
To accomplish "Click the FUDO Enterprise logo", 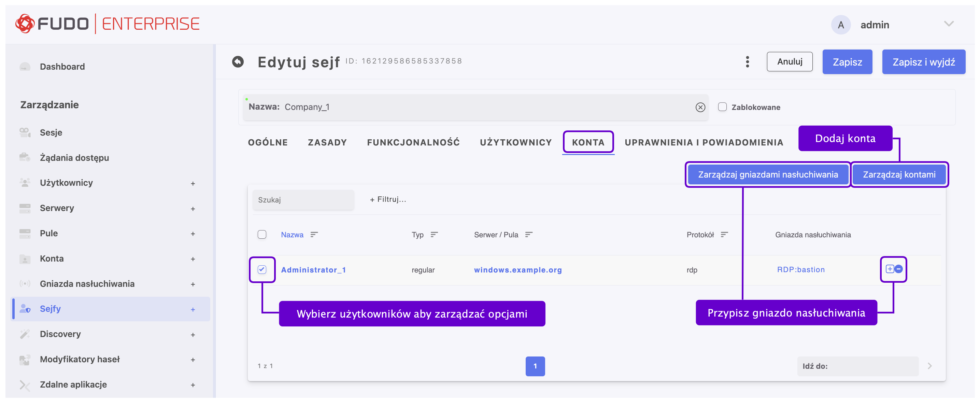I will (107, 24).
